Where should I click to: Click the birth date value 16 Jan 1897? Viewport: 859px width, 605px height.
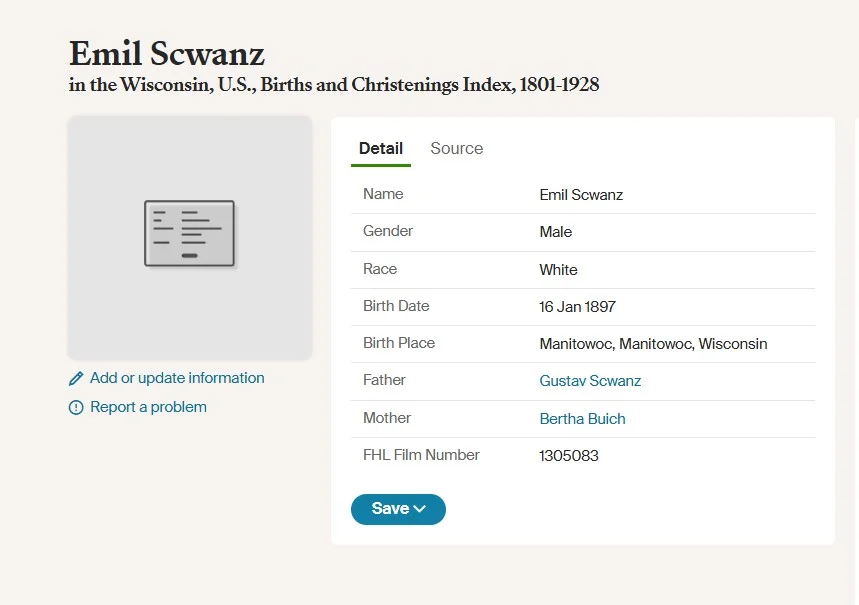(577, 307)
